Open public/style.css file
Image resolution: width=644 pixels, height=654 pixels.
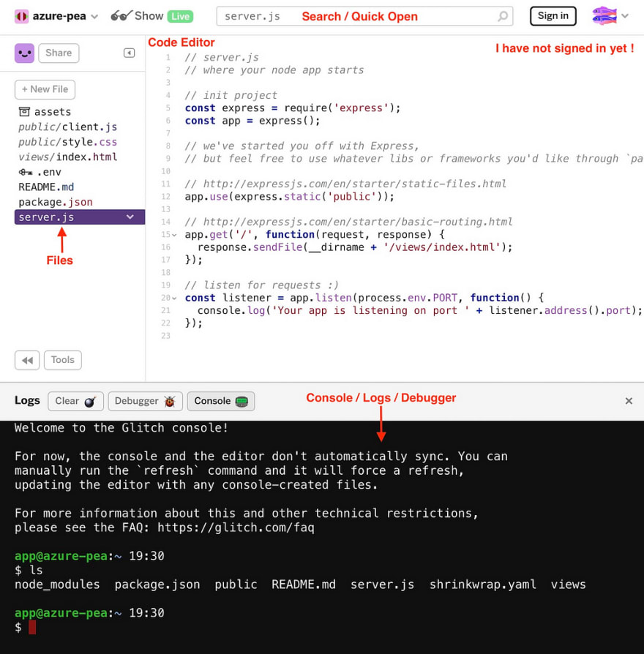click(67, 142)
